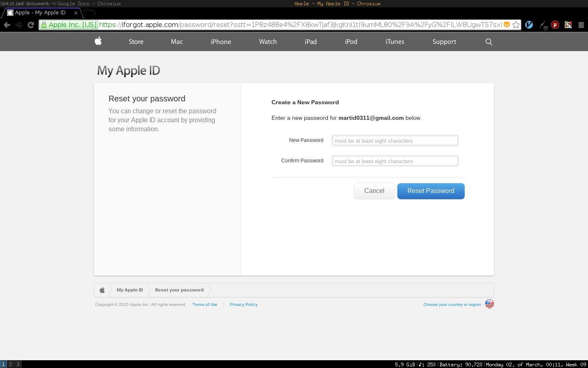Open Store in navigation bar
Screen dimensions: 588x368
click(x=136, y=42)
